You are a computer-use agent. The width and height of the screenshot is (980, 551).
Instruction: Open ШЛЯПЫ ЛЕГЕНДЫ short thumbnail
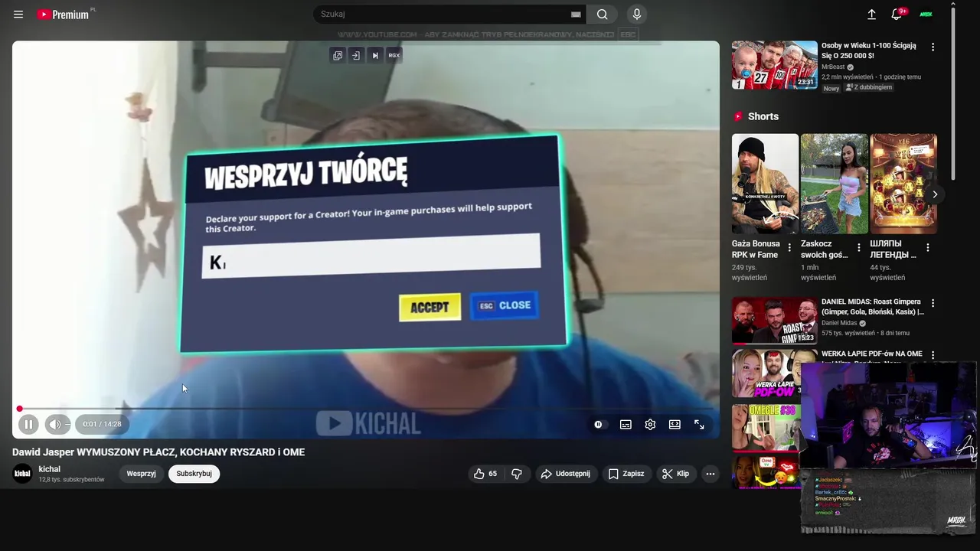(903, 184)
